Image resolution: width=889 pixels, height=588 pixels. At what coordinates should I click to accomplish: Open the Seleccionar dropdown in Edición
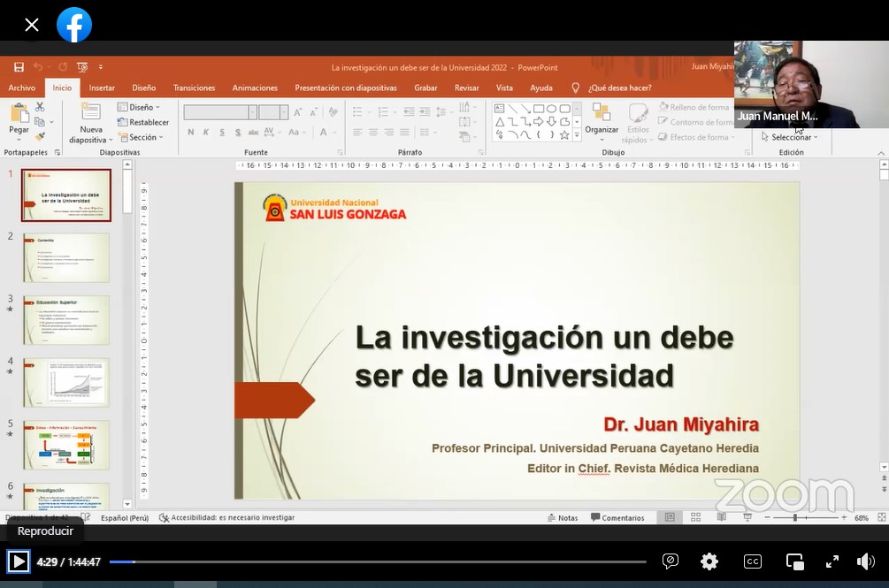pyautogui.click(x=790, y=137)
